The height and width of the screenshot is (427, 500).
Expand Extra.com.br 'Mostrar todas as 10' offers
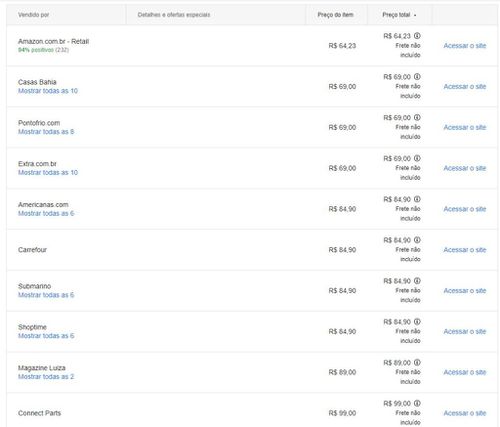[x=48, y=172]
